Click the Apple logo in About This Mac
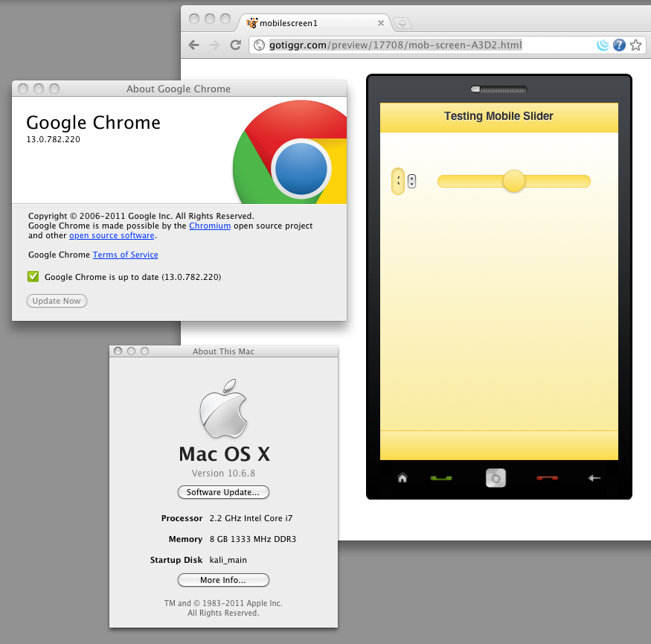The image size is (651, 644). 223,409
